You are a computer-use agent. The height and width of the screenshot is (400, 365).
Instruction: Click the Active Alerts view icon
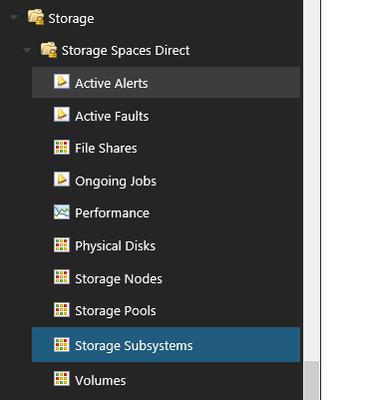(x=62, y=82)
